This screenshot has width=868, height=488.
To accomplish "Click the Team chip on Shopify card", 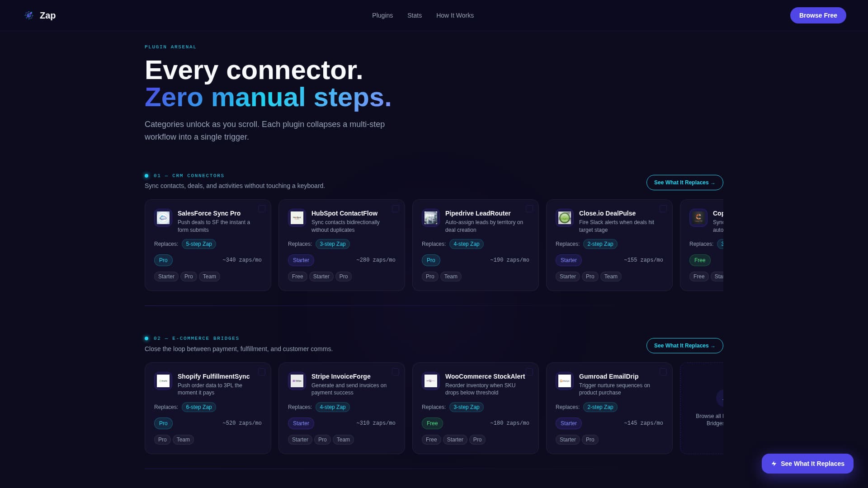I will (183, 440).
